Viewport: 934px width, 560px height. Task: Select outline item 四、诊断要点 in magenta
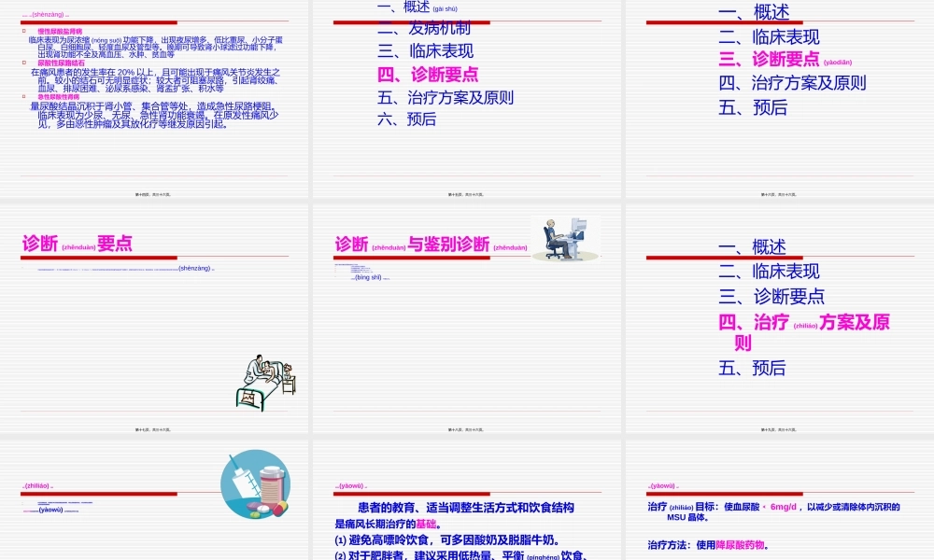point(425,76)
